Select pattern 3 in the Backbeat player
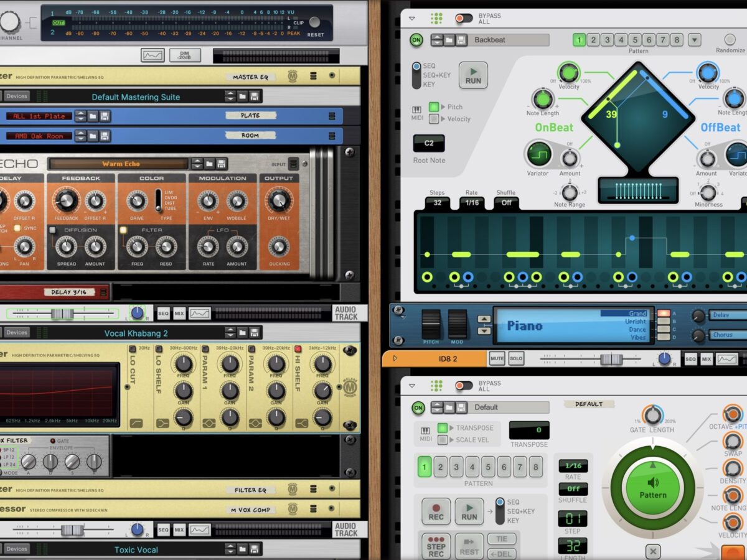747x560 pixels. click(607, 40)
